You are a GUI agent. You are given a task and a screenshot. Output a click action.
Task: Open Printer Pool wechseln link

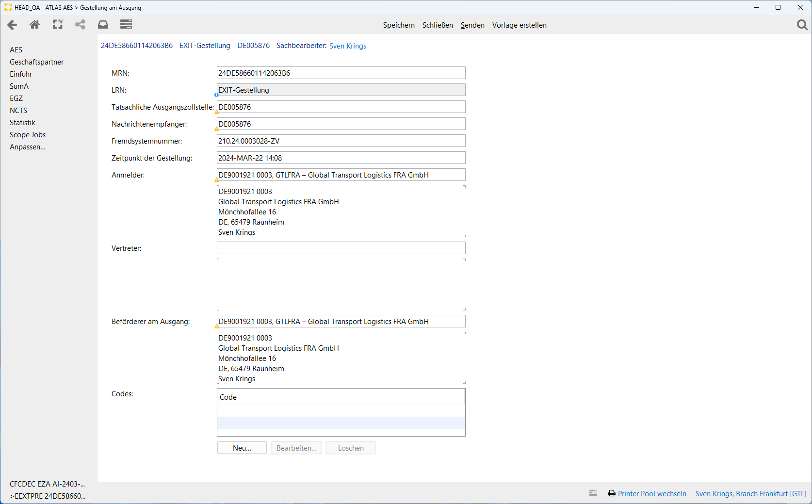pos(652,494)
